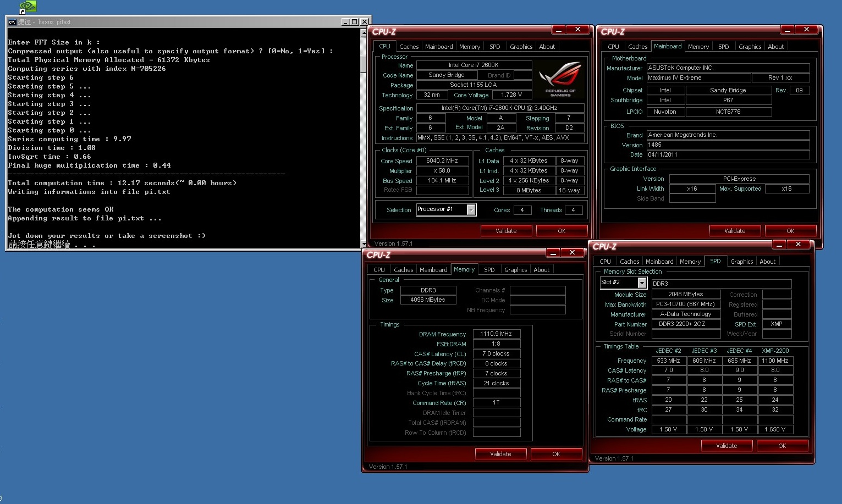This screenshot has height=504, width=842.
Task: Click OK in the CPU tab window
Action: 562,231
